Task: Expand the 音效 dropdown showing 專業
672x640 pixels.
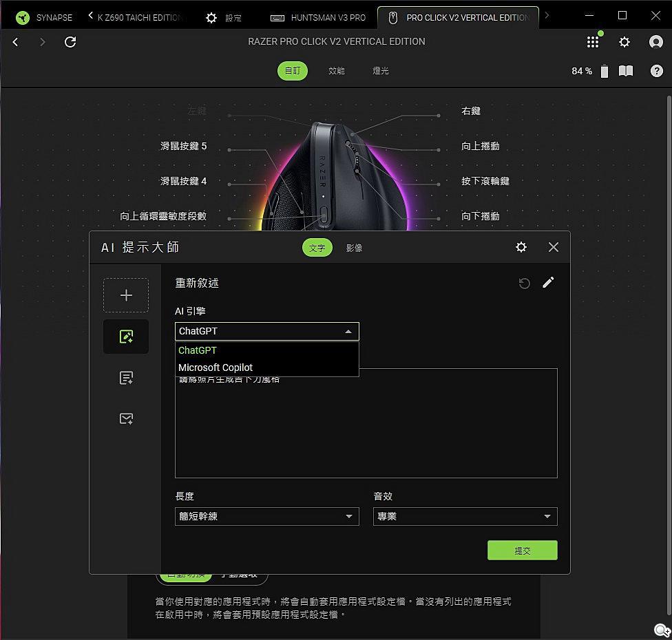Action: [x=465, y=516]
